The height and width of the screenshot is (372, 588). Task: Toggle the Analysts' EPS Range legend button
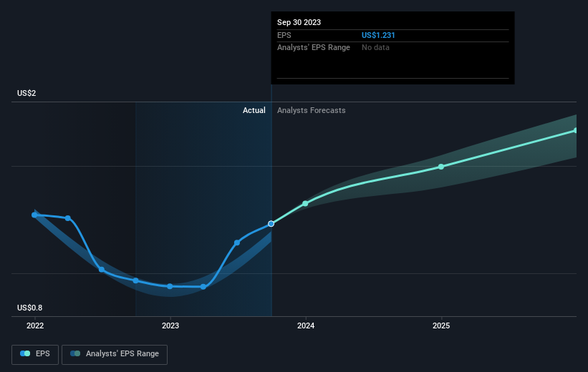point(115,354)
